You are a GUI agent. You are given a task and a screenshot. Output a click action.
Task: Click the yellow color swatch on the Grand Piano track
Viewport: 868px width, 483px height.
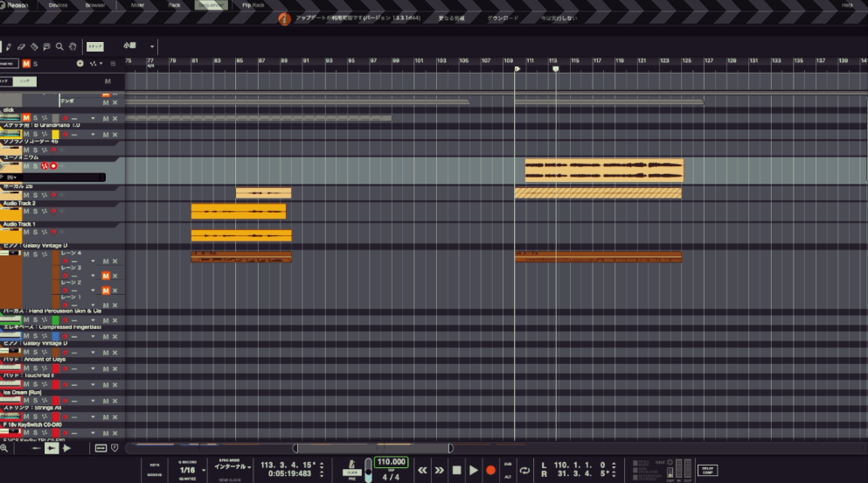tap(55, 134)
